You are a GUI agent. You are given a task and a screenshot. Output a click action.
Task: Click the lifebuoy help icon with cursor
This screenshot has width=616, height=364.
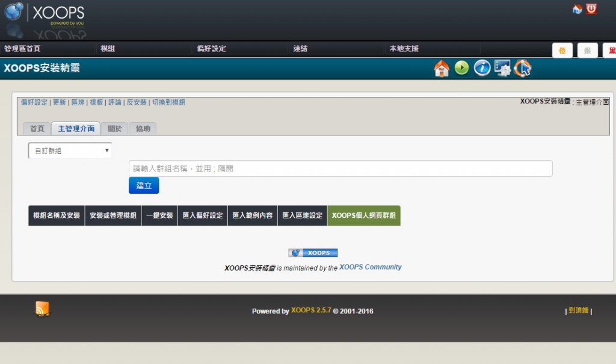tap(522, 69)
